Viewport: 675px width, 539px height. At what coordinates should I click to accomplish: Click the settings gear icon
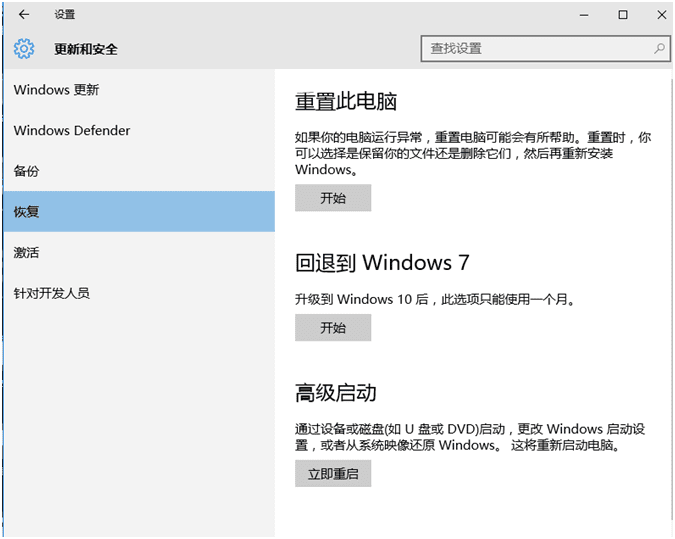click(x=24, y=49)
